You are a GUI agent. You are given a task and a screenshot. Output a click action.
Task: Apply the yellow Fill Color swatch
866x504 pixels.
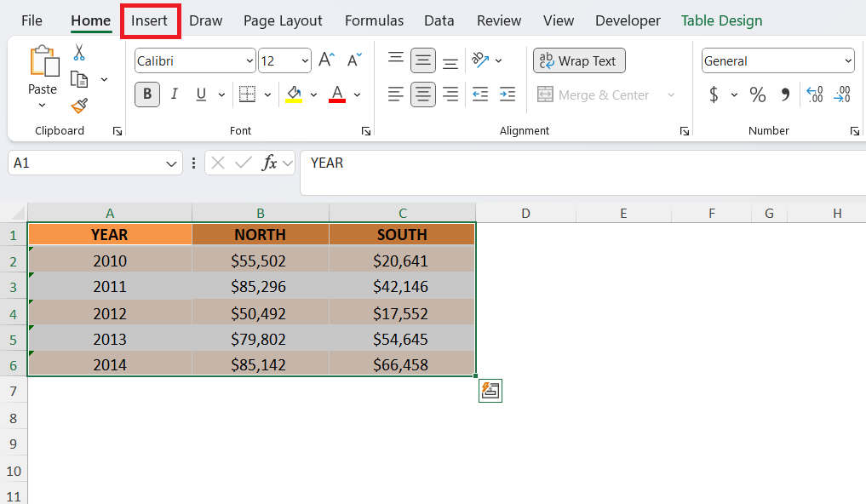[x=295, y=94]
